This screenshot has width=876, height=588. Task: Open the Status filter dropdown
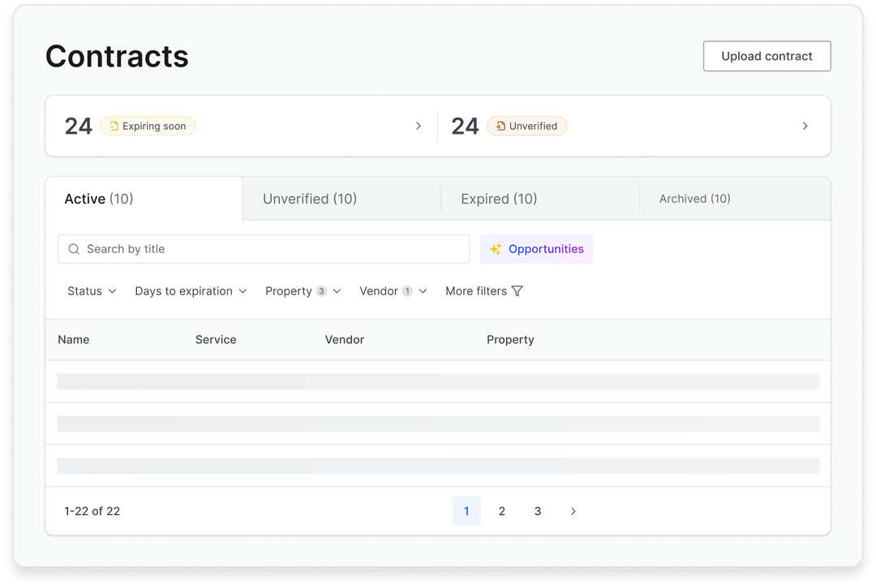click(x=91, y=290)
